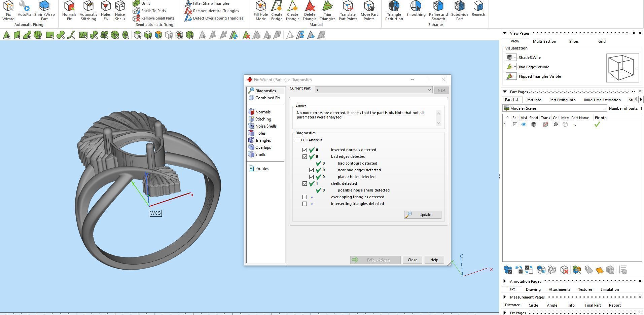Select Translate Part Points
This screenshot has width=644, height=315.
click(348, 10)
